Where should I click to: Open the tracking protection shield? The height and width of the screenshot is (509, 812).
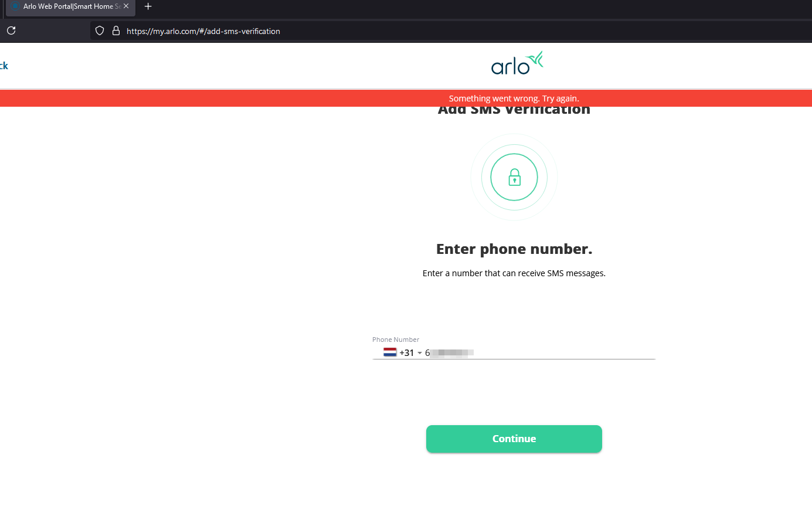point(100,30)
